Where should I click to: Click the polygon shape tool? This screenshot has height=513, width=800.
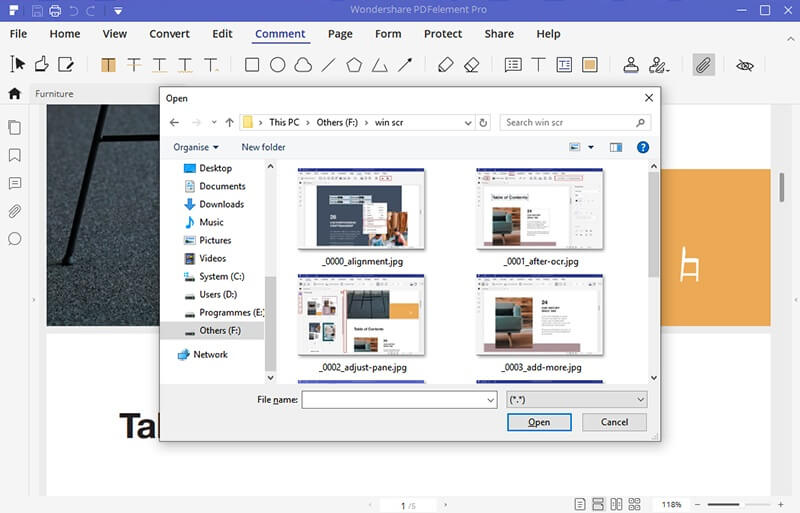coord(354,65)
